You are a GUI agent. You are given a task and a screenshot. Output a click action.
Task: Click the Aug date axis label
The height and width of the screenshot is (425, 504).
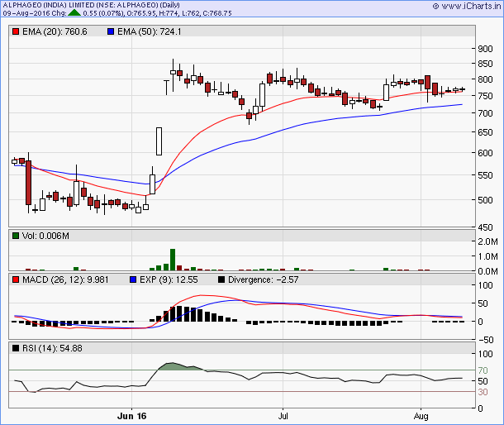click(421, 416)
